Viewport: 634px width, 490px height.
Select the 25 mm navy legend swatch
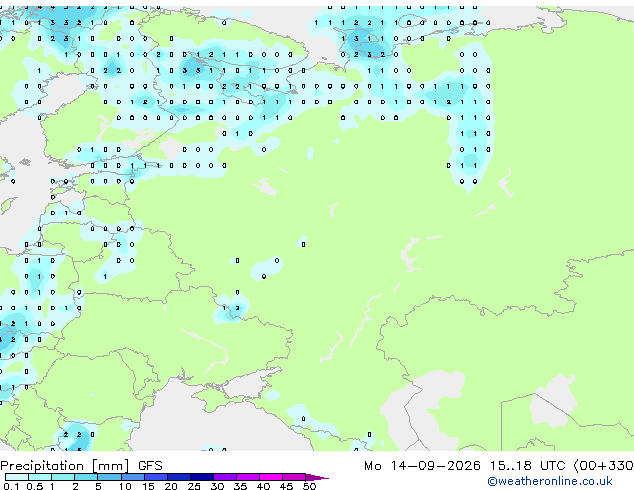[202, 477]
